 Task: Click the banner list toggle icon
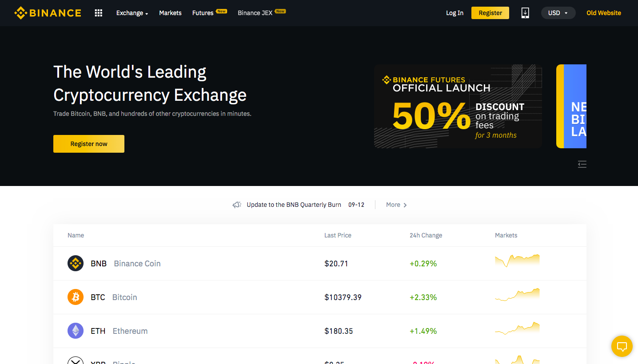[x=582, y=164]
